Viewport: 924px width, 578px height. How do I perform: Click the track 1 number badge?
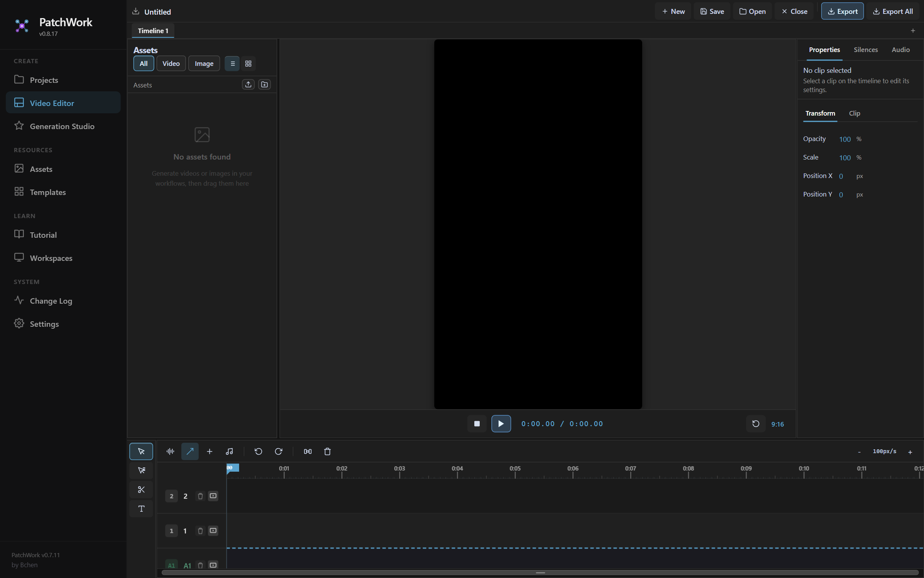coord(171,531)
